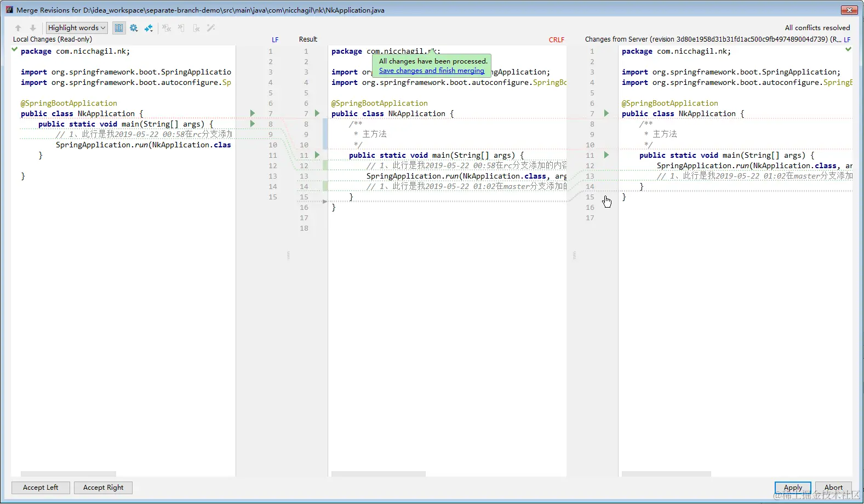Click splitter handle between Result and right panes
Screen dimensions: 864x504
coord(574,255)
